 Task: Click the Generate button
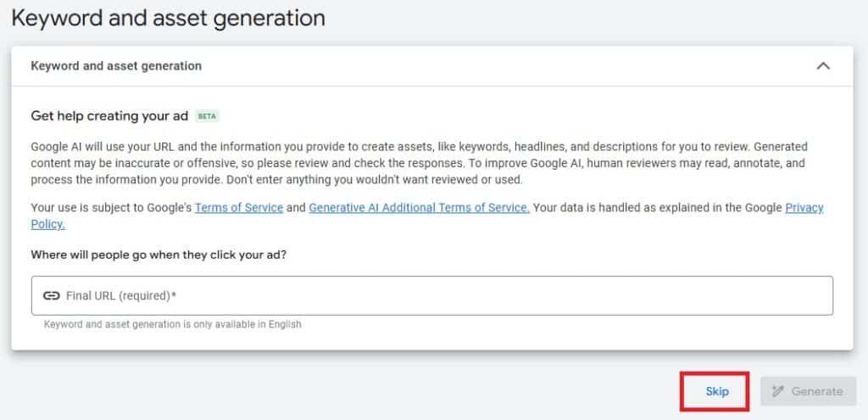click(x=808, y=391)
